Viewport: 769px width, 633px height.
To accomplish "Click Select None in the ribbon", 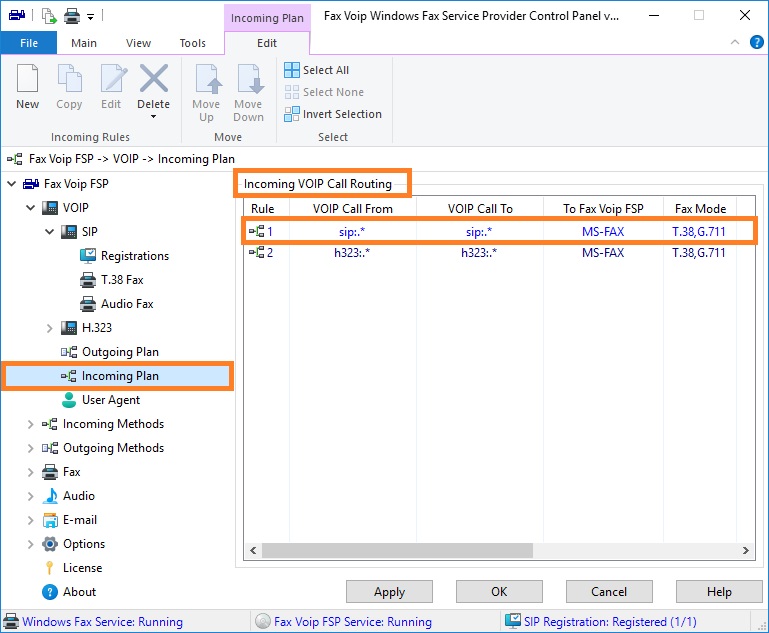I will click(x=324, y=92).
